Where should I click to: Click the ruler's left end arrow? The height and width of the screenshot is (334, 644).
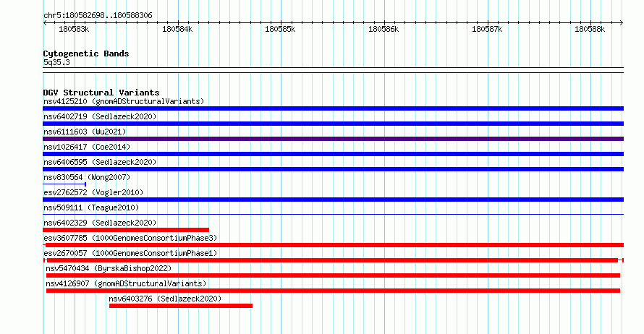point(45,23)
